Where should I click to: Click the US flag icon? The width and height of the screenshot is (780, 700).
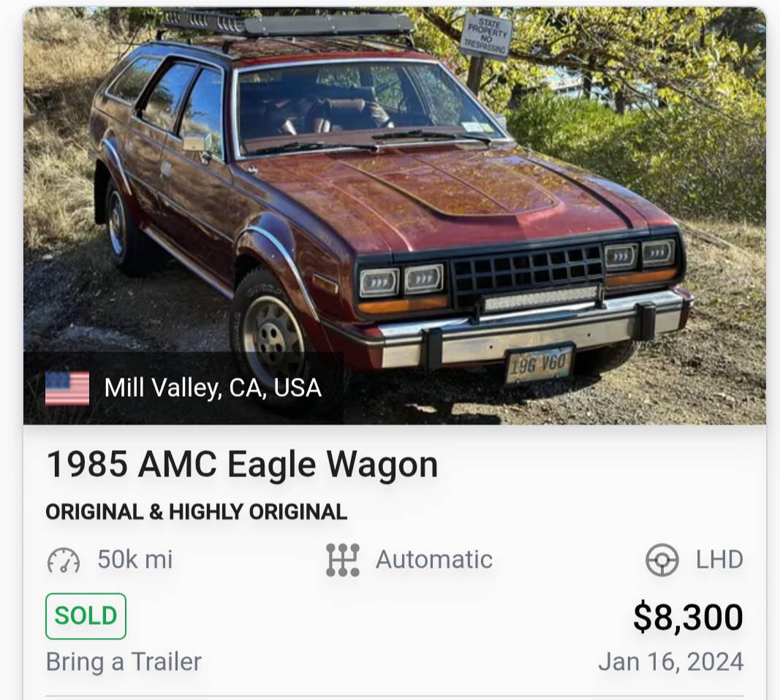click(67, 388)
